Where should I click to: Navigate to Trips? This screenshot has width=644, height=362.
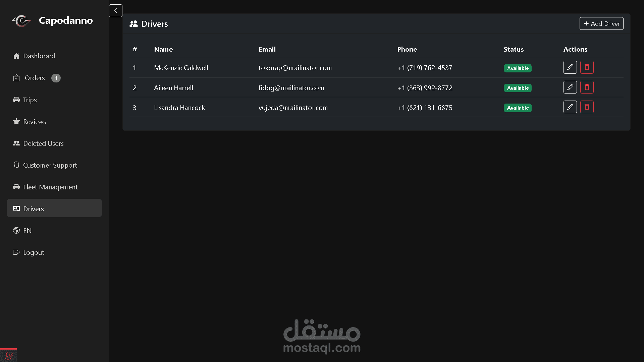(30, 100)
